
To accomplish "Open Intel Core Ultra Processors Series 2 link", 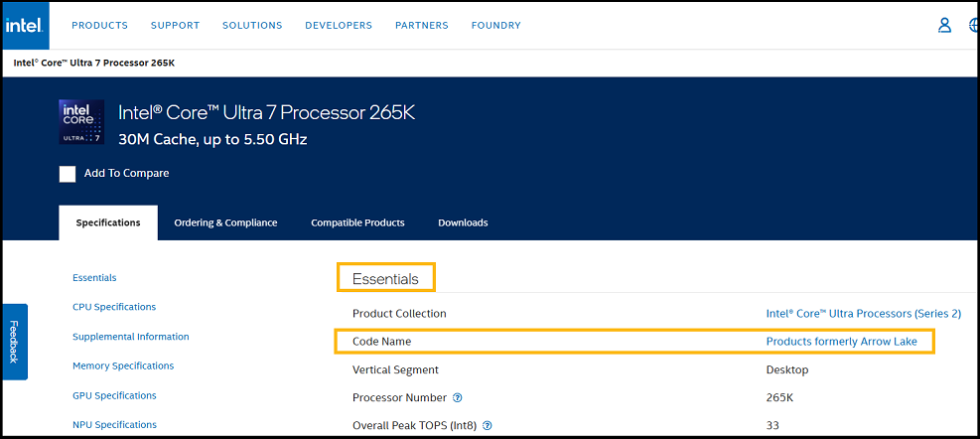I will pyautogui.click(x=863, y=314).
